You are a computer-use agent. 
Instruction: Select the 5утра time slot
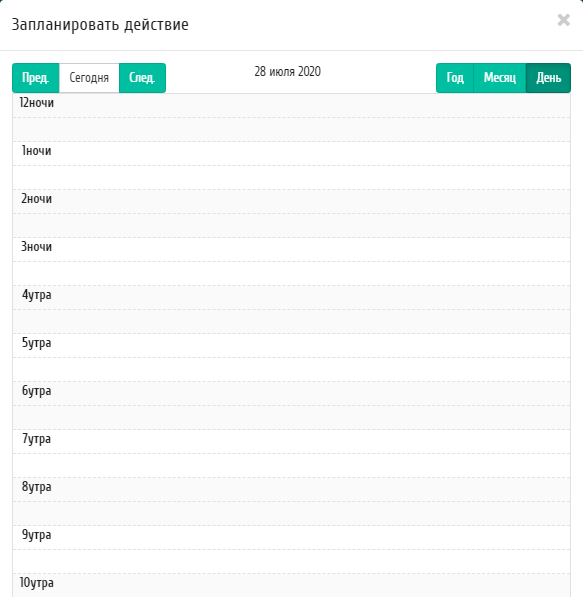pyautogui.click(x=291, y=345)
